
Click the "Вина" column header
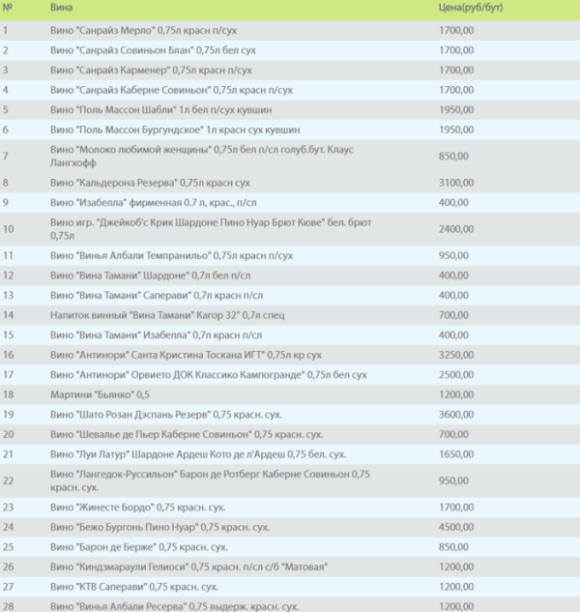click(61, 8)
